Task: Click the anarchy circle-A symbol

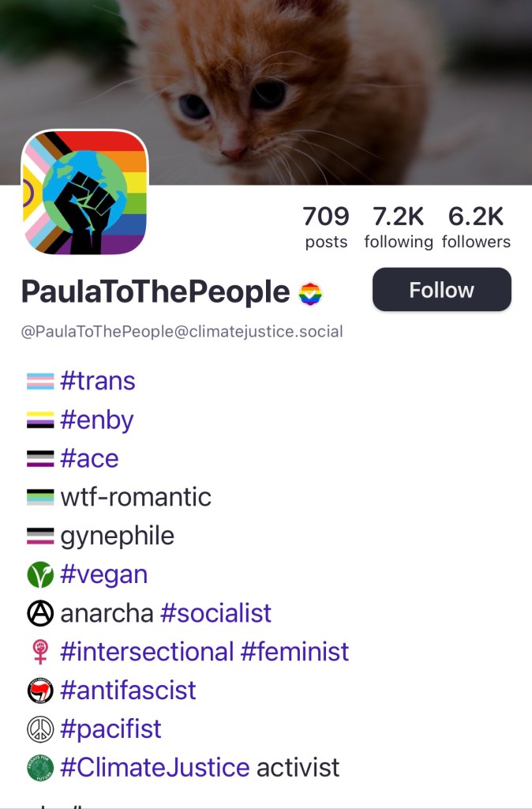Action: [40, 613]
